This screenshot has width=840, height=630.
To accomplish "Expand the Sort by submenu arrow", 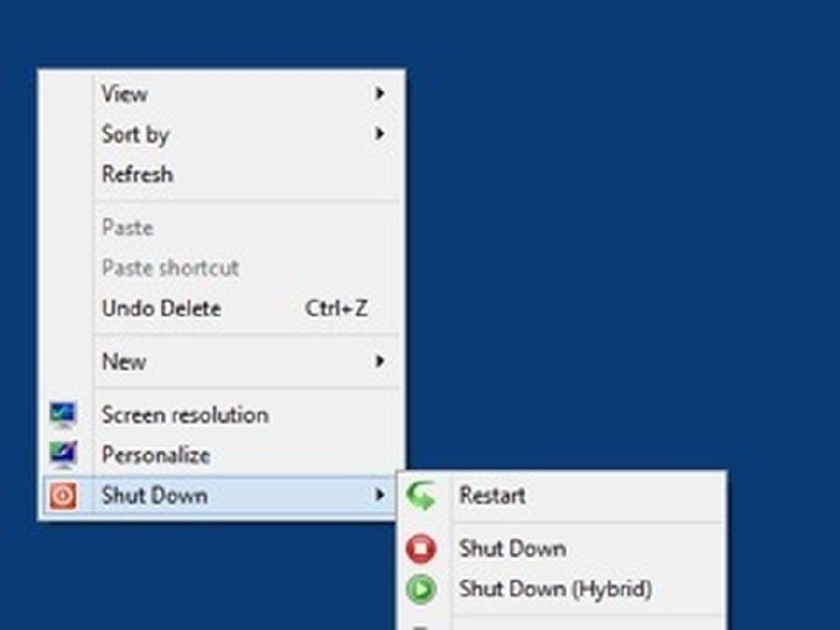I will pyautogui.click(x=380, y=134).
